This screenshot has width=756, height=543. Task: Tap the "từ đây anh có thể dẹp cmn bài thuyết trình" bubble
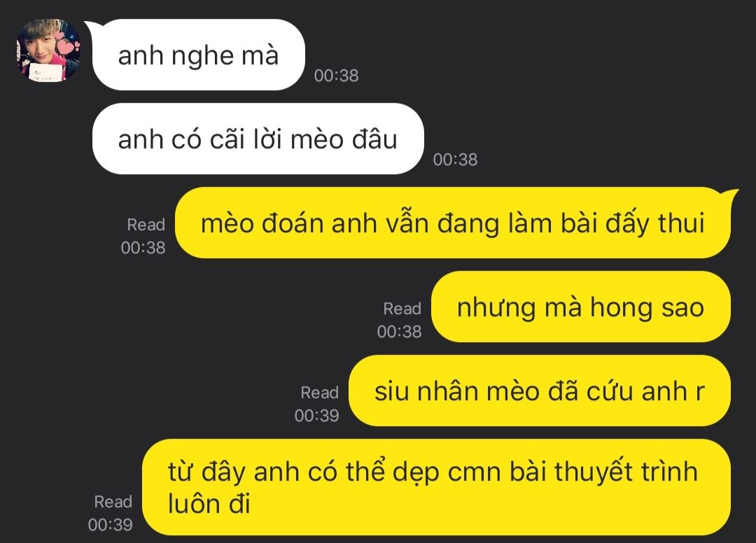(x=436, y=487)
